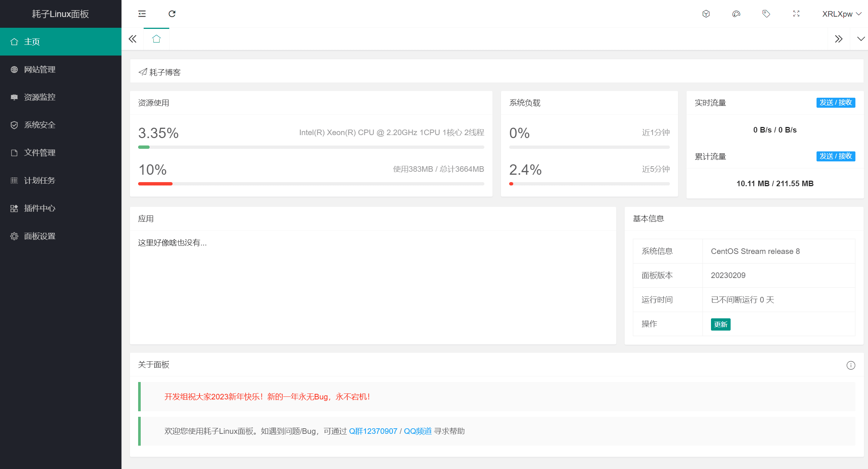The width and height of the screenshot is (868, 469).
Task: Refresh the page with the reload icon
Action: [x=172, y=14]
